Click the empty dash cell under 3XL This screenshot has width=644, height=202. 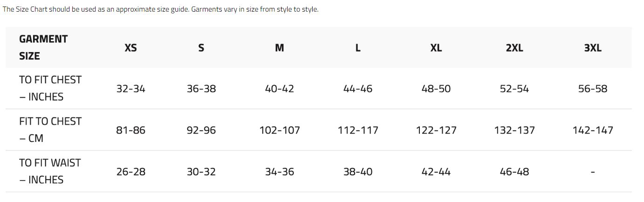click(x=592, y=172)
